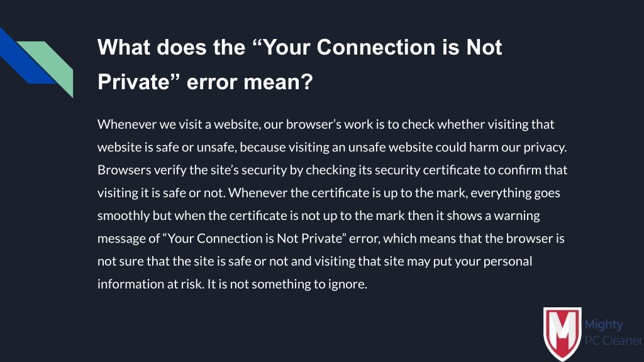Click the line starting "Whenever we visit"
644x362 pixels.
click(x=326, y=124)
